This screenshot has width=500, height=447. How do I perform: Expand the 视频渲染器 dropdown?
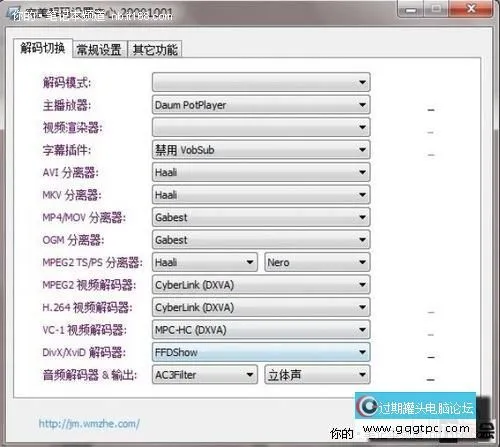pyautogui.click(x=261, y=127)
